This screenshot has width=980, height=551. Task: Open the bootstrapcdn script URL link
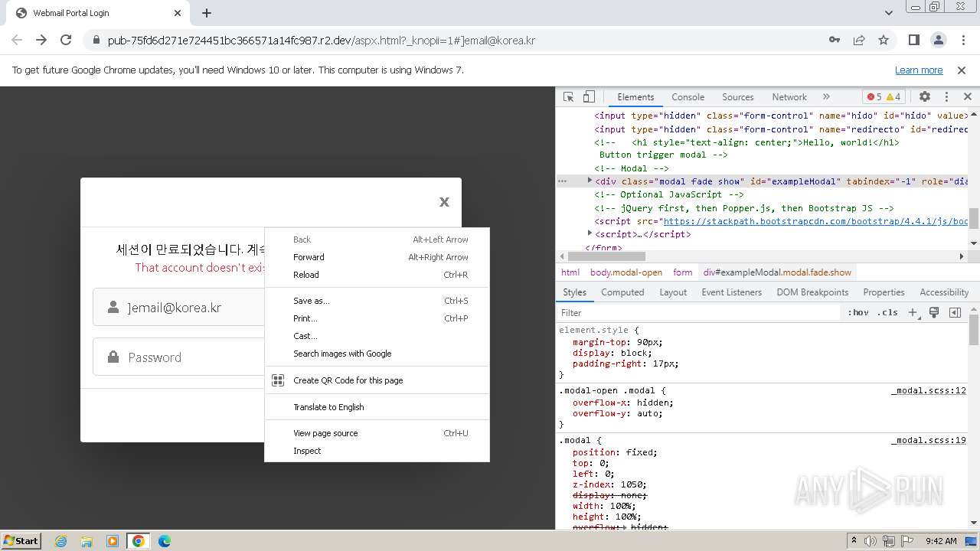[816, 221]
